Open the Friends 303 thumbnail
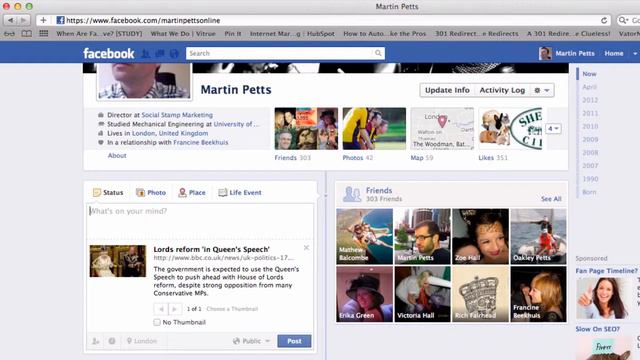 (x=306, y=129)
